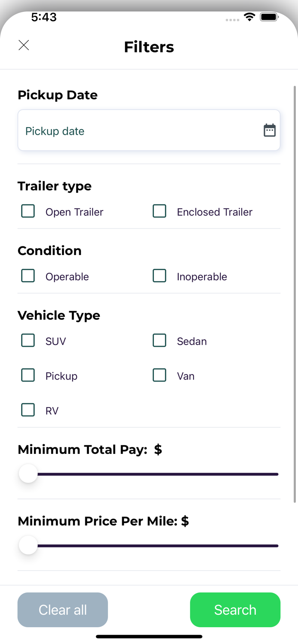Check the Van vehicle type box
Image resolution: width=298 pixels, height=644 pixels.
[x=160, y=375]
